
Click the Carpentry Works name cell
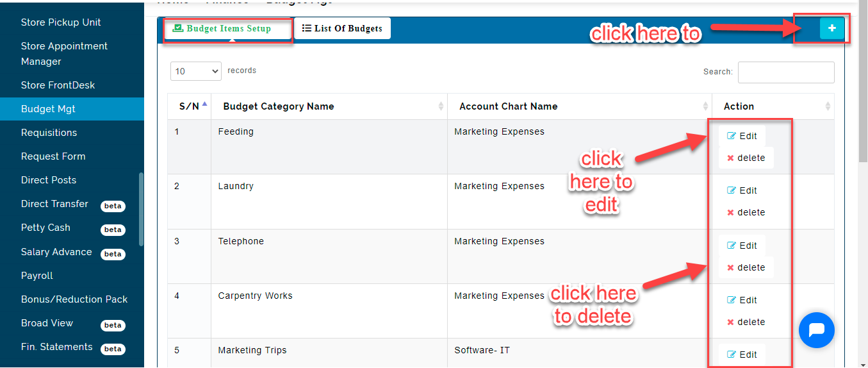[x=330, y=311]
